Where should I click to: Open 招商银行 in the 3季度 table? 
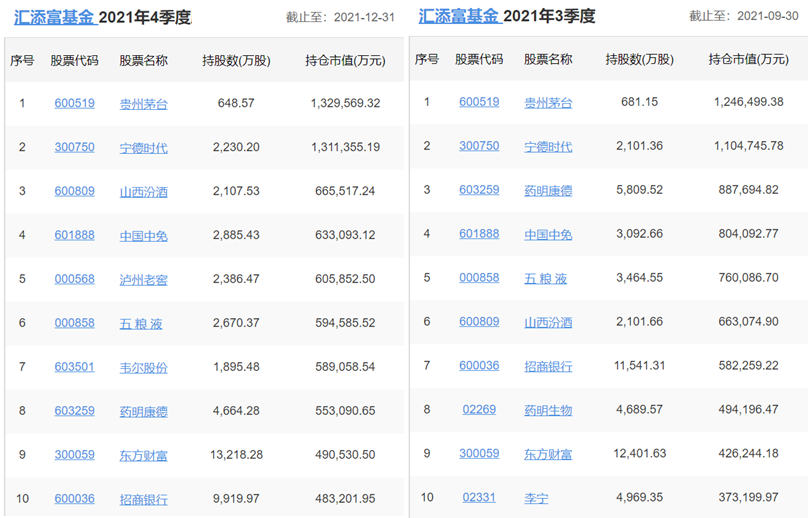coord(548,366)
